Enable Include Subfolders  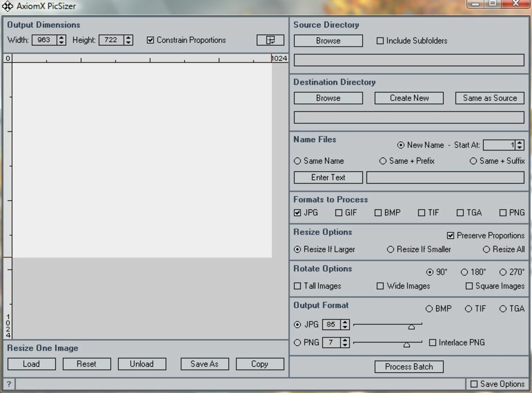coord(380,41)
